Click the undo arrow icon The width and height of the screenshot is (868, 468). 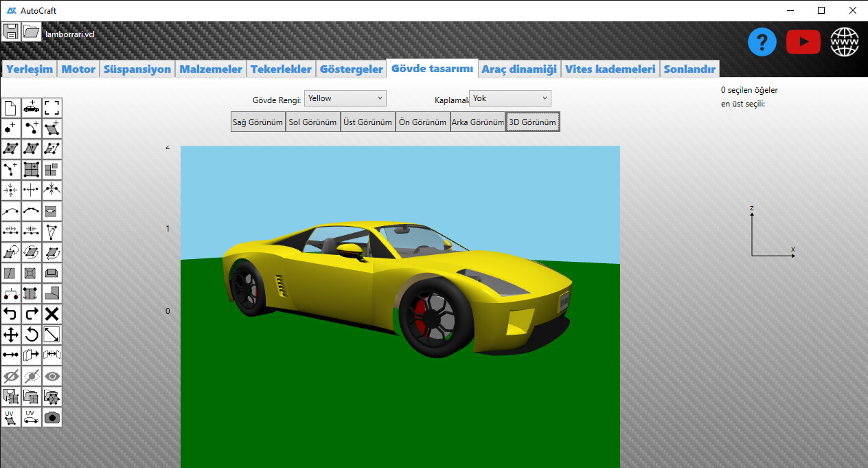[x=11, y=314]
